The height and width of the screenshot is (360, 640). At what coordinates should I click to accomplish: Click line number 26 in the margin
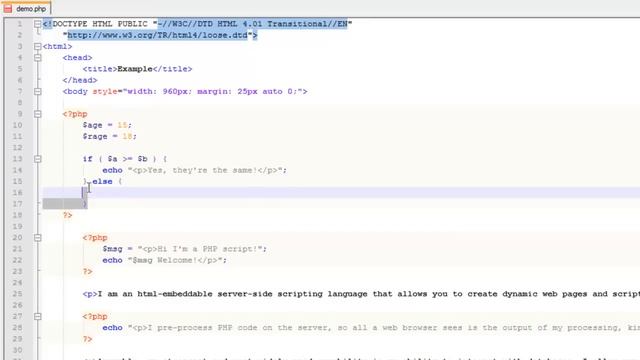point(18,305)
